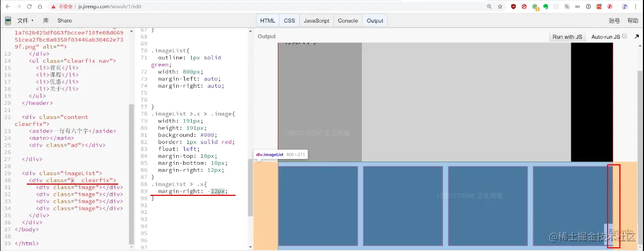Toggle the Auto-run JS checkbox

tap(624, 36)
